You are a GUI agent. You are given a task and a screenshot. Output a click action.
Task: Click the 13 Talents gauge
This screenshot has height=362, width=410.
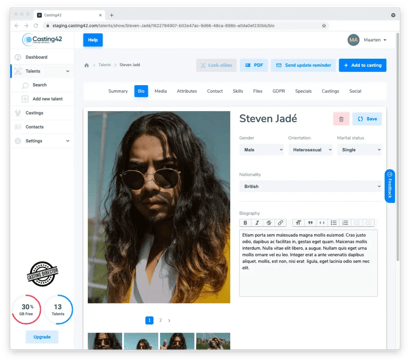tap(58, 309)
